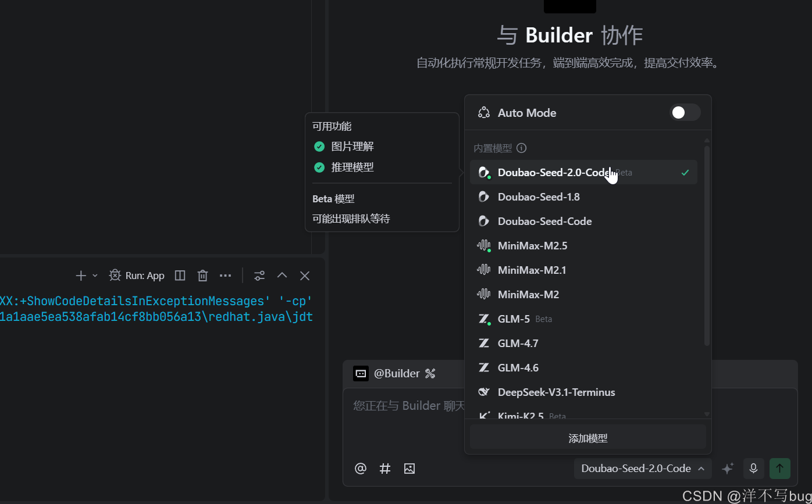Click the 内置模型 section label
This screenshot has width=812, height=504.
coord(493,148)
